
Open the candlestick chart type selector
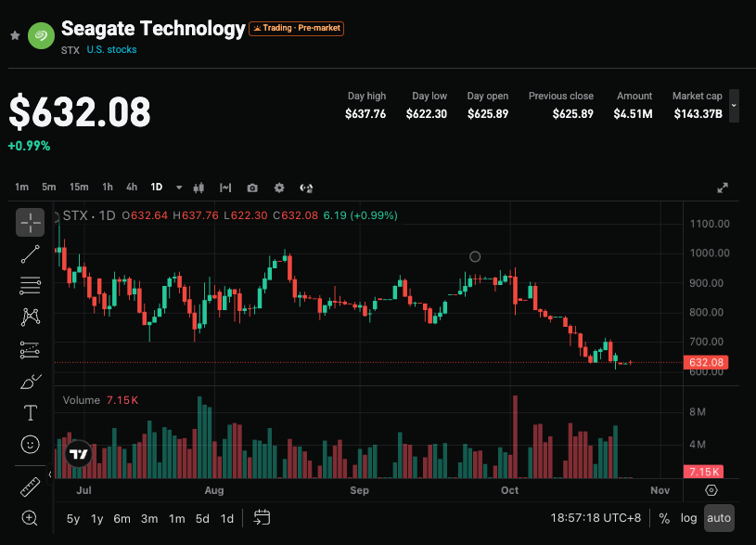click(199, 188)
